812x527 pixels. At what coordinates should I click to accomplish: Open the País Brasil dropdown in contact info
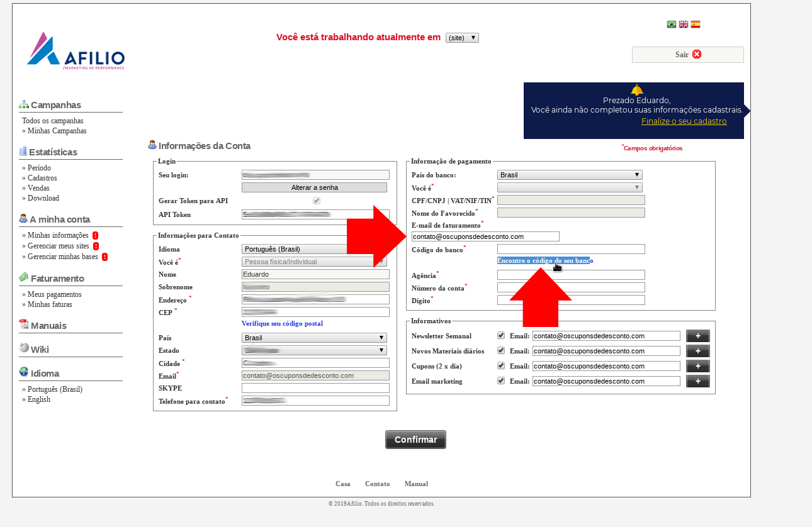point(314,338)
